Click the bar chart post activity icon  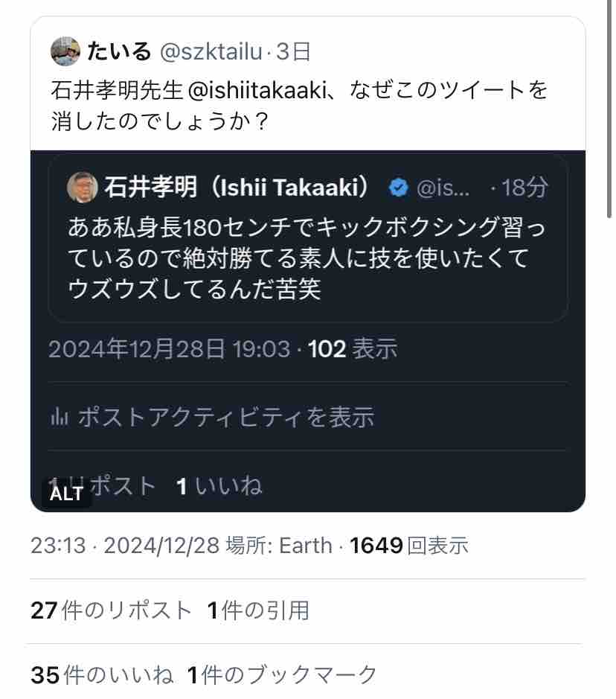(x=60, y=418)
